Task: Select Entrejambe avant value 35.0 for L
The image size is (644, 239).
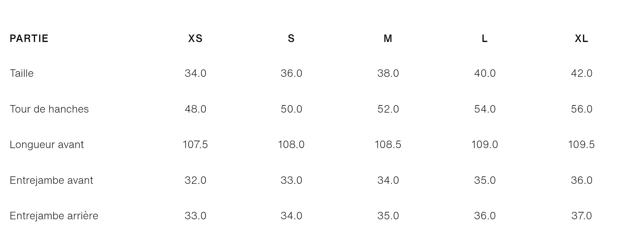Action: tap(484, 180)
